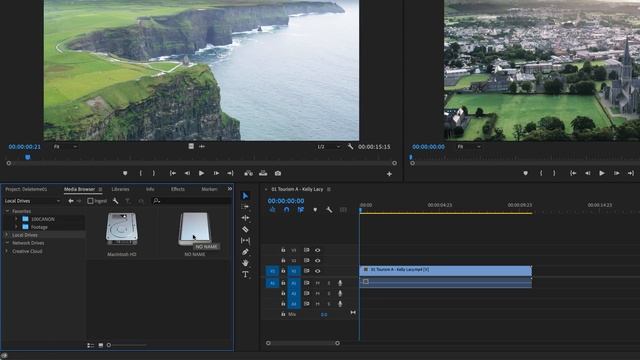Collapse Favorites tree section
640x360 pixels.
tap(7, 211)
